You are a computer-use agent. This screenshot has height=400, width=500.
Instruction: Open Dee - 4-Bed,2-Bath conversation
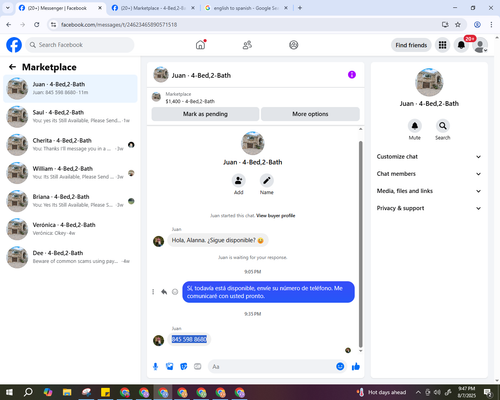[x=70, y=257]
